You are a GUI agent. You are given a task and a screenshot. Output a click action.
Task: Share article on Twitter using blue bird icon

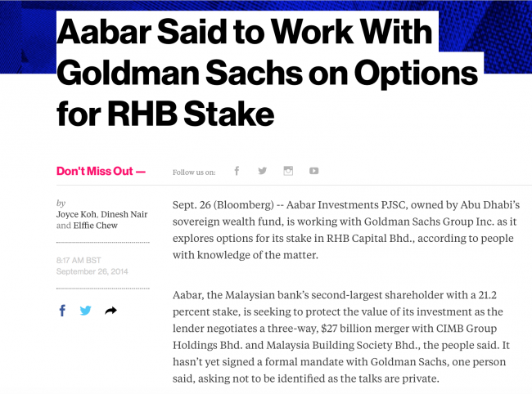coord(85,311)
